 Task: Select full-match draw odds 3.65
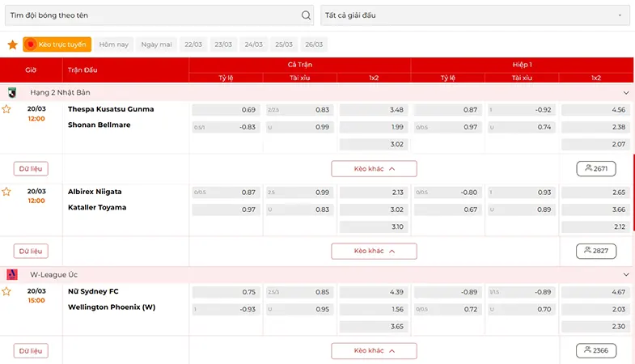click(374, 326)
